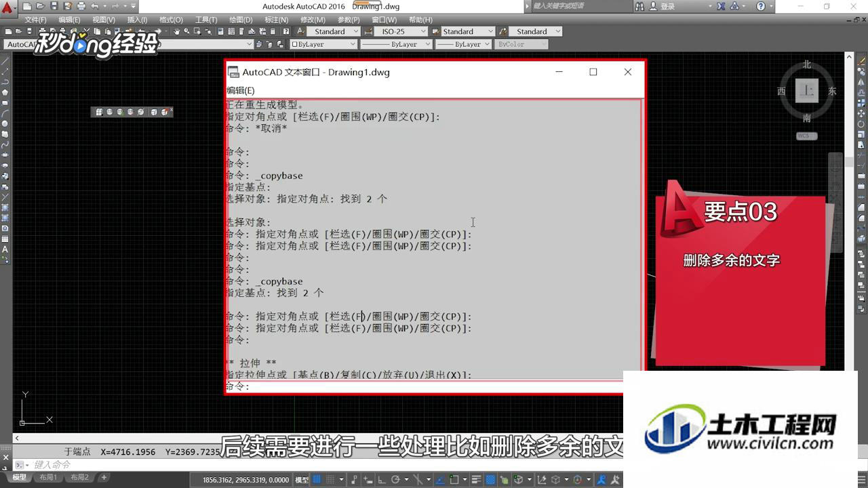The width and height of the screenshot is (868, 488).
Task: Switch to the 布局1 layout tab
Action: pos(48,477)
